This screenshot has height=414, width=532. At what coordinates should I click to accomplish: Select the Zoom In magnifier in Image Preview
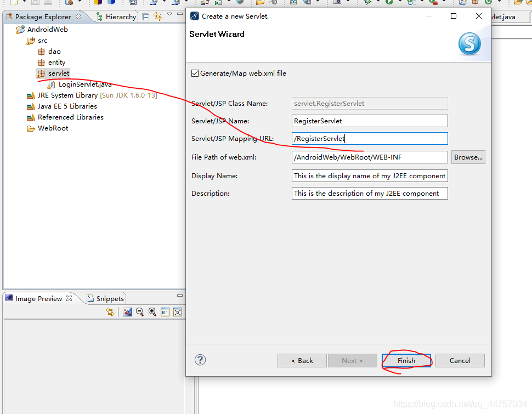click(152, 312)
